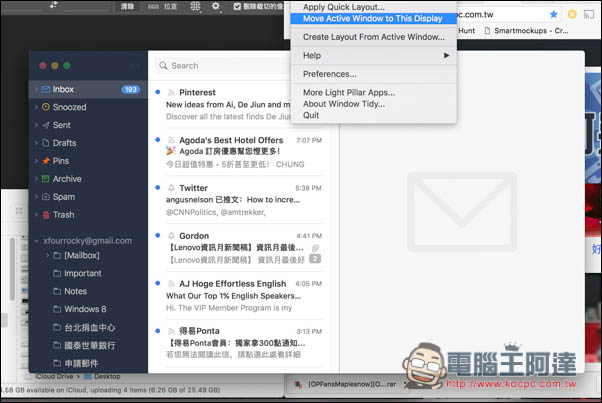Click the cast icon in browser toolbar
This screenshot has height=403, width=602.
(x=589, y=15)
